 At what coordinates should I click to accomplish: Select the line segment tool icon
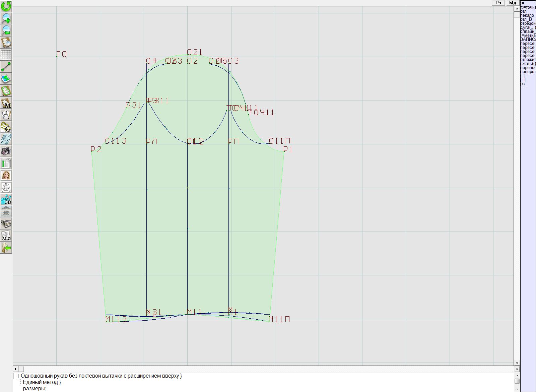6,67
